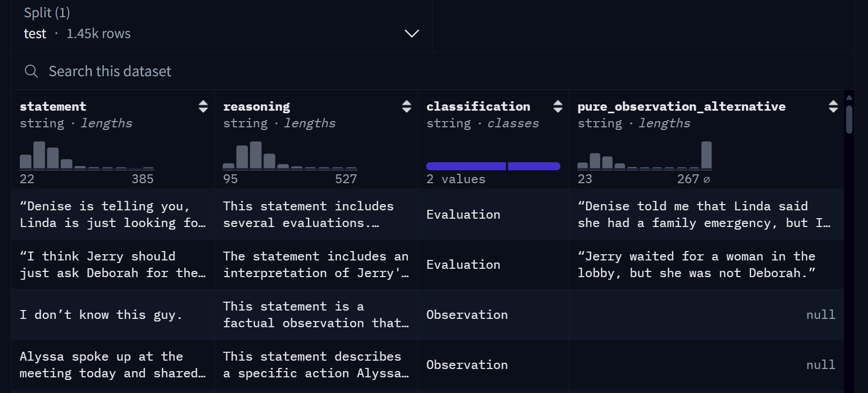Screen dimensions: 868x393
Task: Open the Split test dropdown
Action: pyautogui.click(x=222, y=26)
